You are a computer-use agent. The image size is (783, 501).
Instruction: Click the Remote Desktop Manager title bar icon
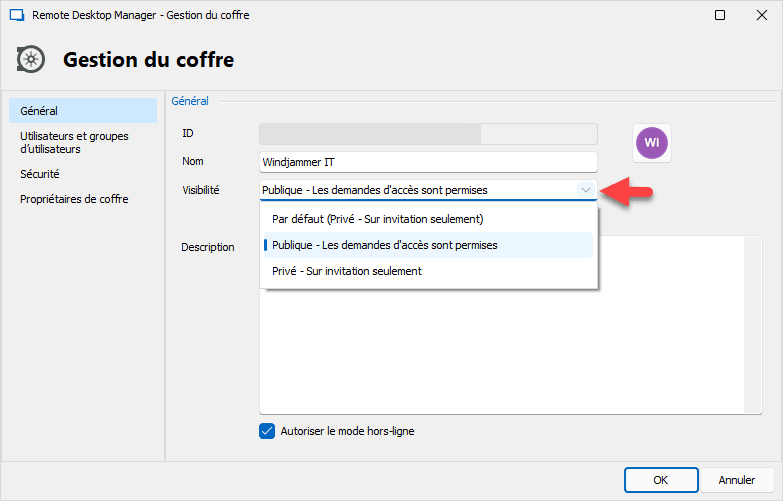point(16,15)
